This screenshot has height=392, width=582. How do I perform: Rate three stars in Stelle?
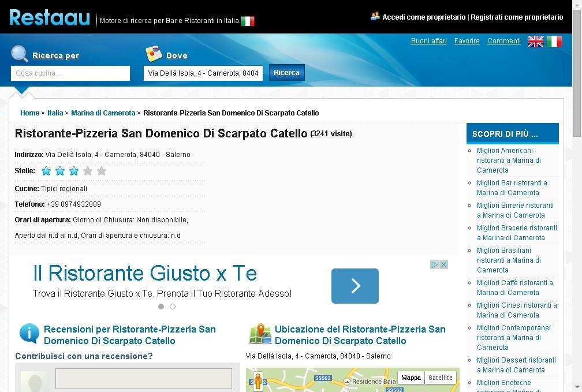pyautogui.click(x=74, y=171)
